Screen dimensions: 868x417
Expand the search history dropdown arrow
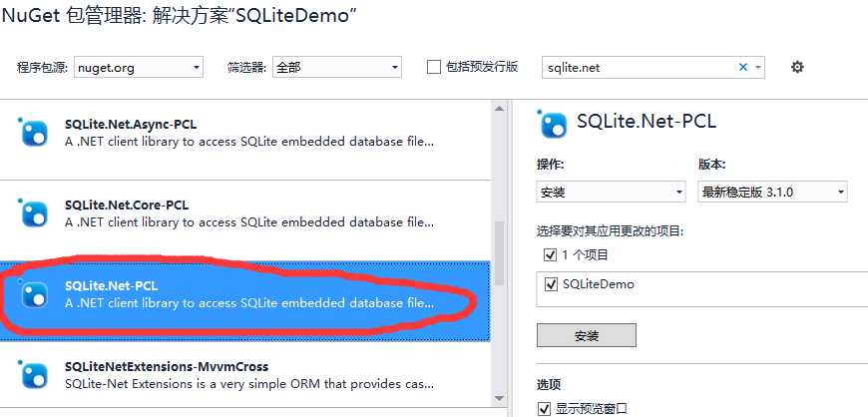pyautogui.click(x=759, y=68)
